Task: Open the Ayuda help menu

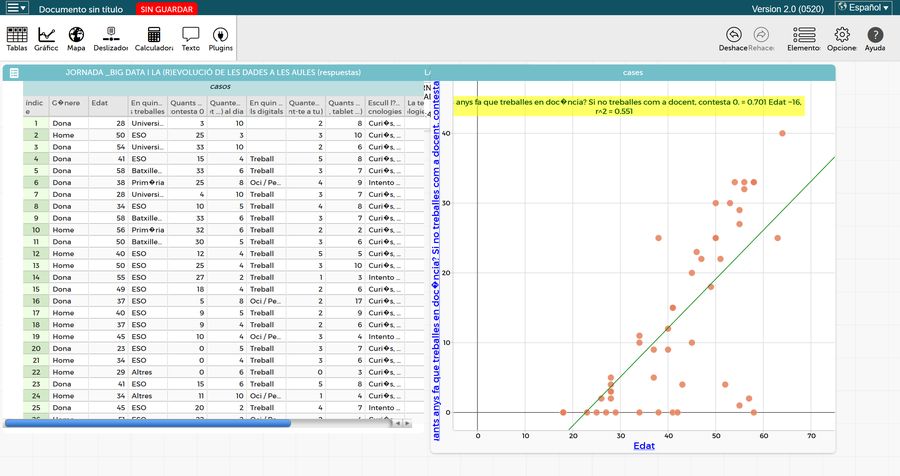Action: coord(875,38)
